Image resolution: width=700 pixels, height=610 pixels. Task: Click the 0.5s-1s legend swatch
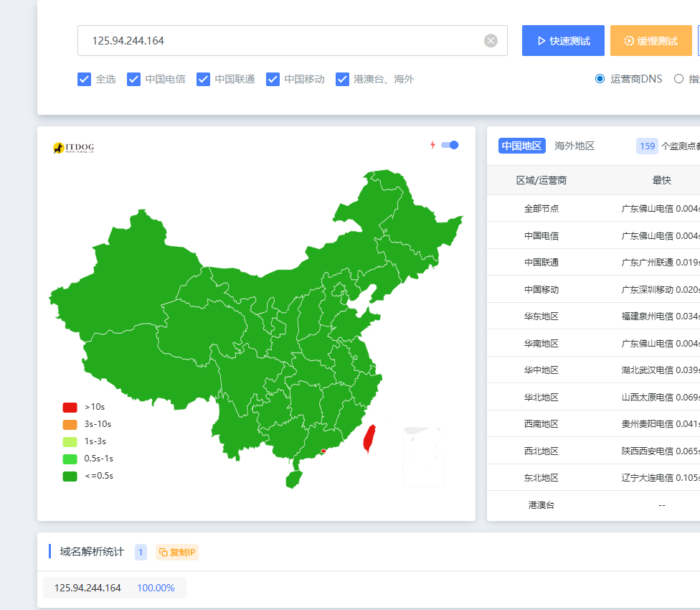pos(70,459)
